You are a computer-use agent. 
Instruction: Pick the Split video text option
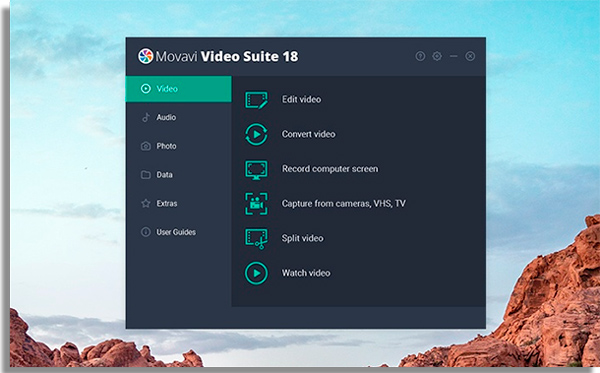coord(302,238)
